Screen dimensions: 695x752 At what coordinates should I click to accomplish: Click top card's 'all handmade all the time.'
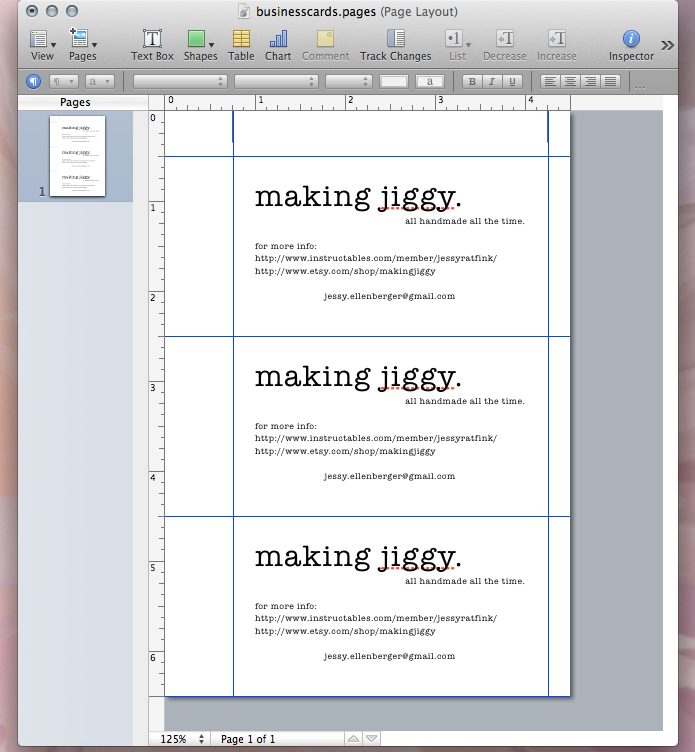click(465, 221)
